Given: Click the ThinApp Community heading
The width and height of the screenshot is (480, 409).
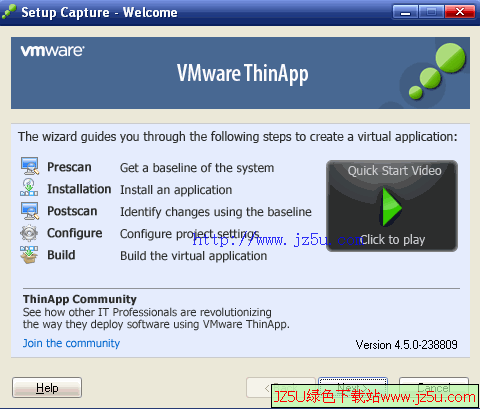Looking at the screenshot, I should coord(80,299).
